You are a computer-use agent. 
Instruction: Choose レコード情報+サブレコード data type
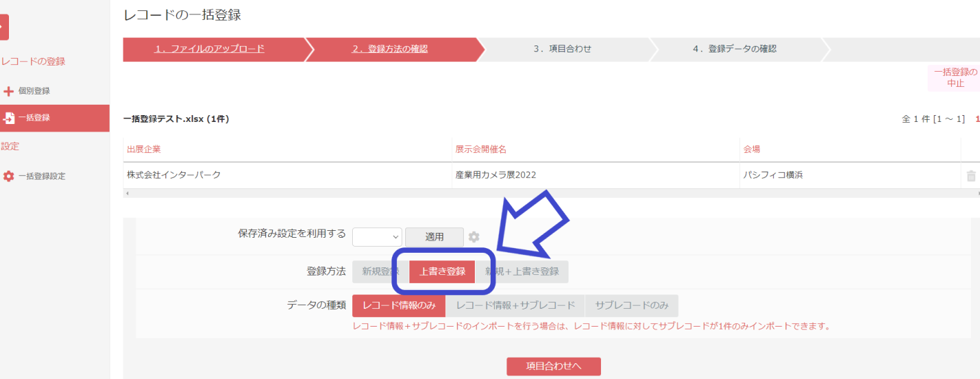515,305
